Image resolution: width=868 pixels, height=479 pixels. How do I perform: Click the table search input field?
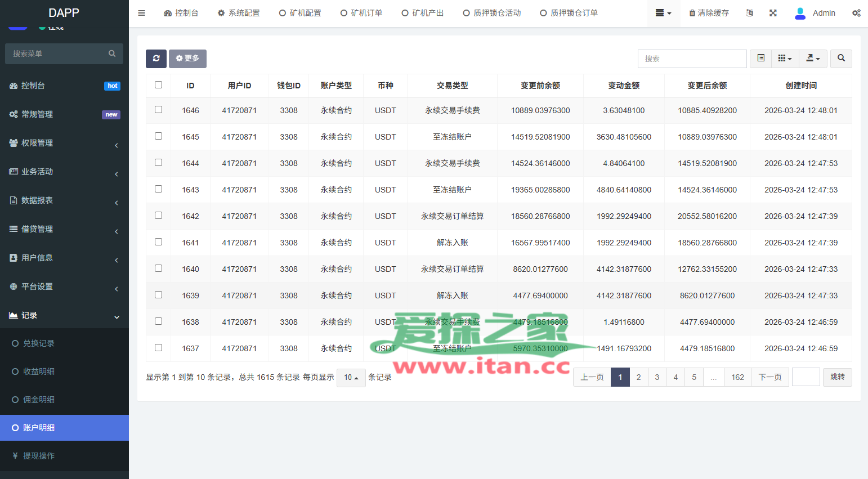692,59
